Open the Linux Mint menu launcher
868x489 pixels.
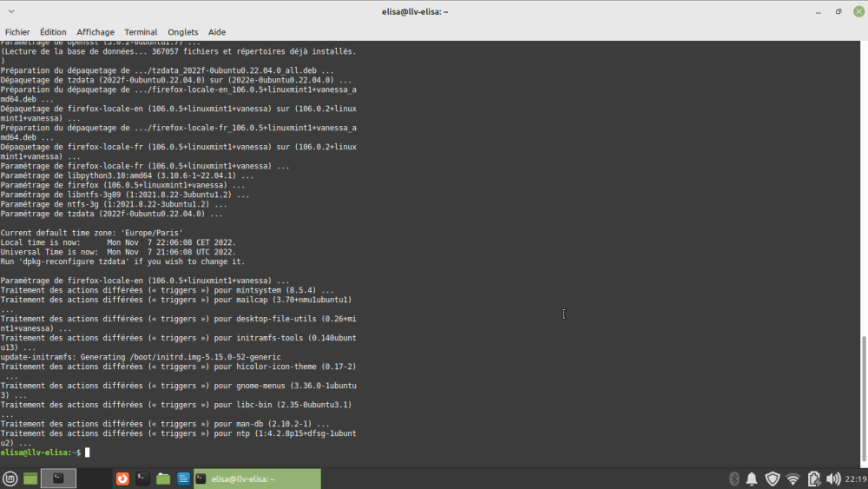click(10, 479)
